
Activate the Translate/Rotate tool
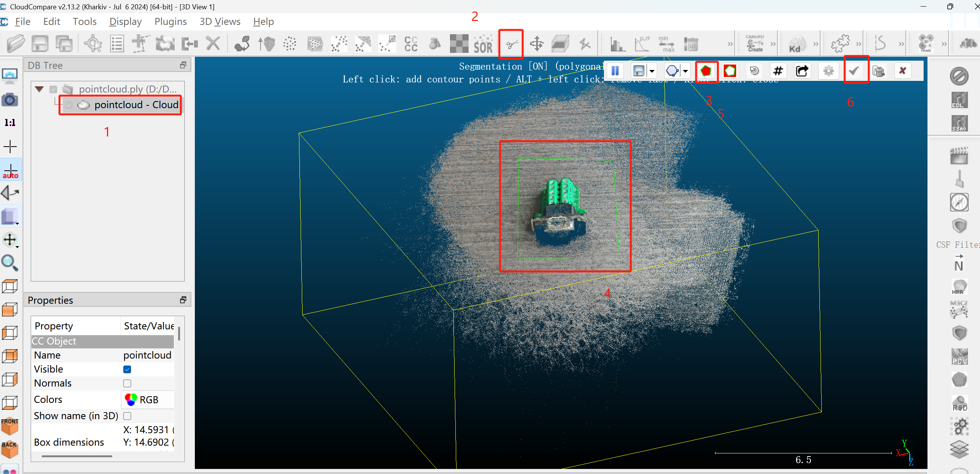pos(537,44)
